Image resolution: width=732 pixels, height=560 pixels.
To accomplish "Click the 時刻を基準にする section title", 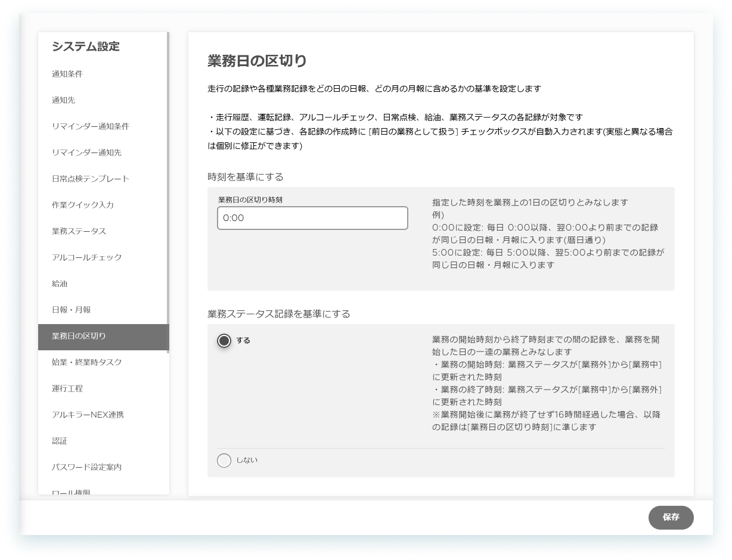I will [246, 177].
